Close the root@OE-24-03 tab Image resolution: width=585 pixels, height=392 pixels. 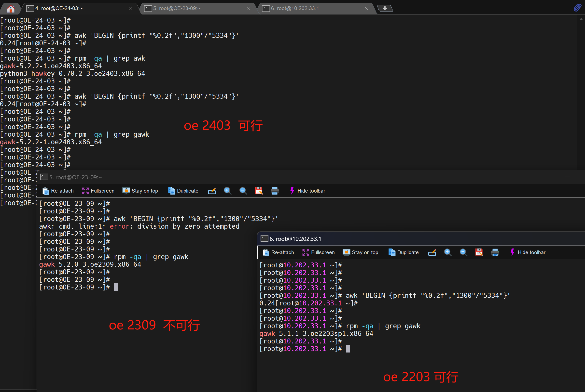click(x=130, y=8)
